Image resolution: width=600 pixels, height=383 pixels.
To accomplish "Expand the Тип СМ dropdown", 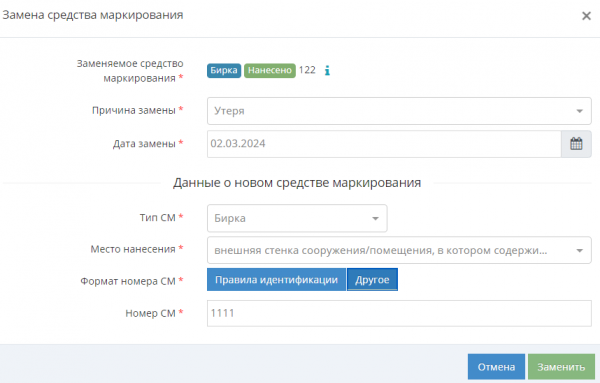I will click(x=297, y=218).
